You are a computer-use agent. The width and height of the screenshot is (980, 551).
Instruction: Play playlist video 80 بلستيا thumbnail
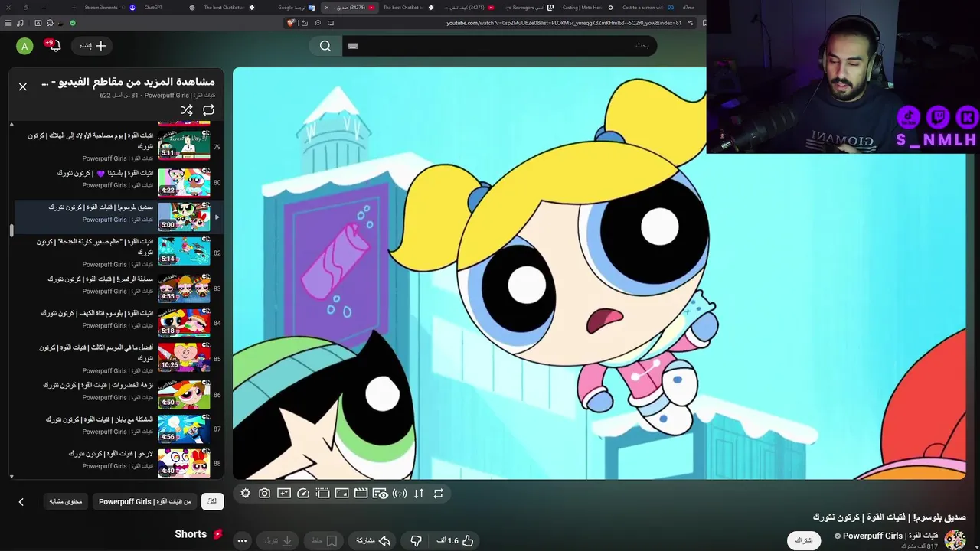[x=184, y=182]
